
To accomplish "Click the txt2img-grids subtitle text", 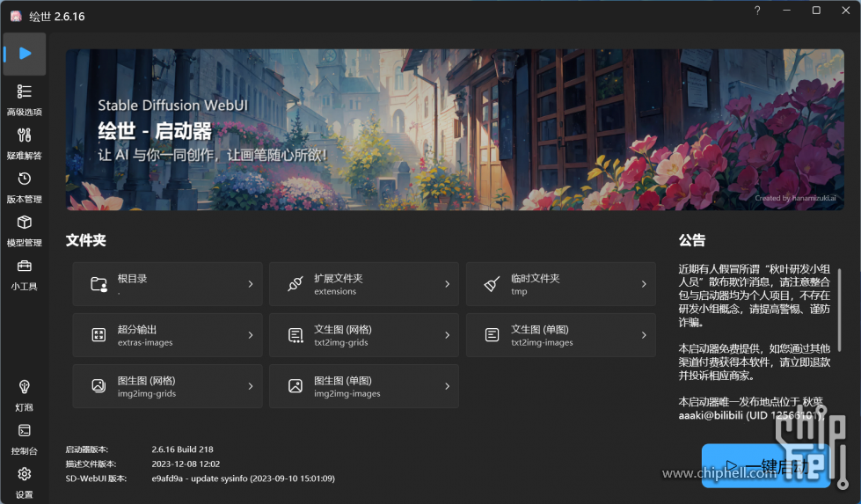I will (341, 342).
